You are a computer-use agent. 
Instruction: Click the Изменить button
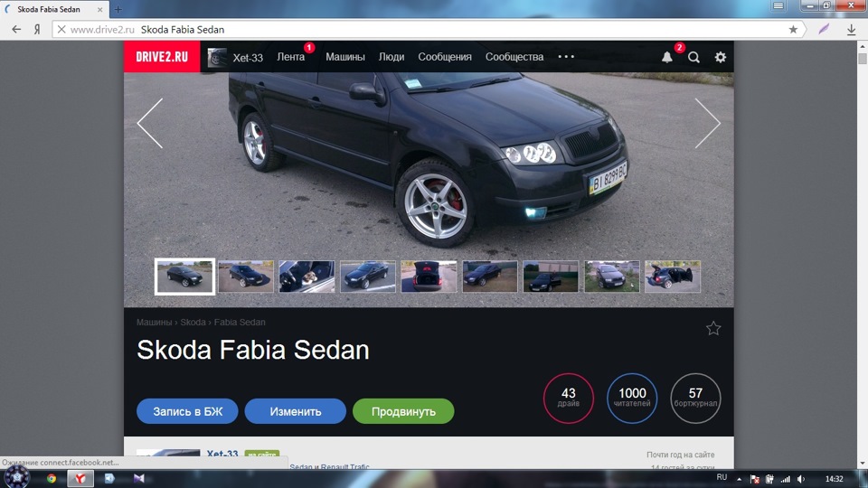[x=296, y=411]
